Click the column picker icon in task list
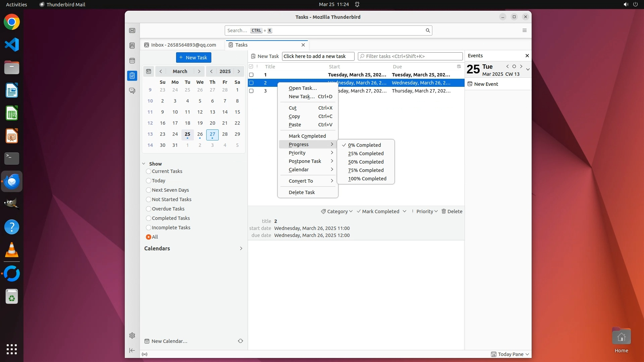This screenshot has height=362, width=644. pos(459,66)
